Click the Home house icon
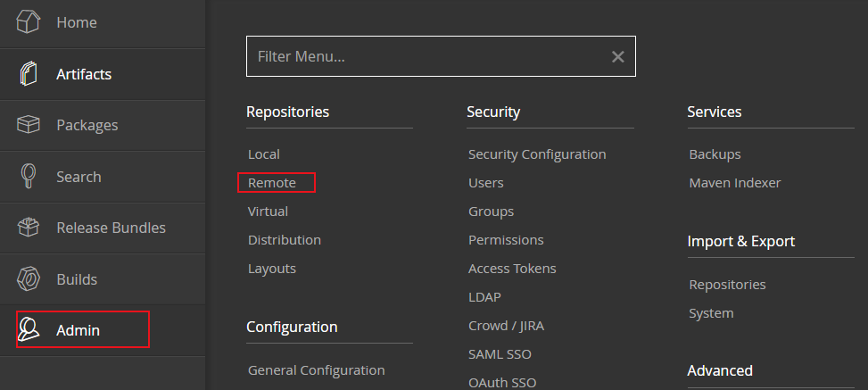 click(x=29, y=22)
